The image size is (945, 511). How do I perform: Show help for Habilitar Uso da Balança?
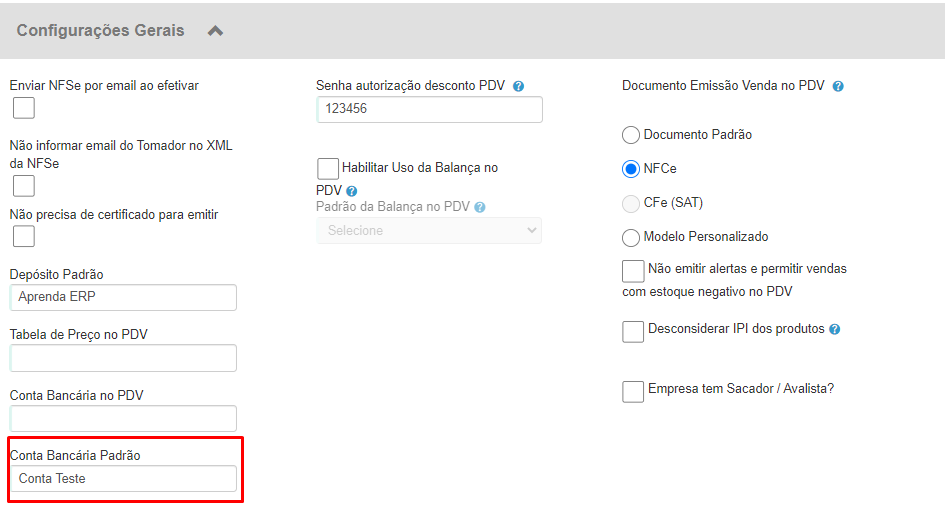coord(352,191)
